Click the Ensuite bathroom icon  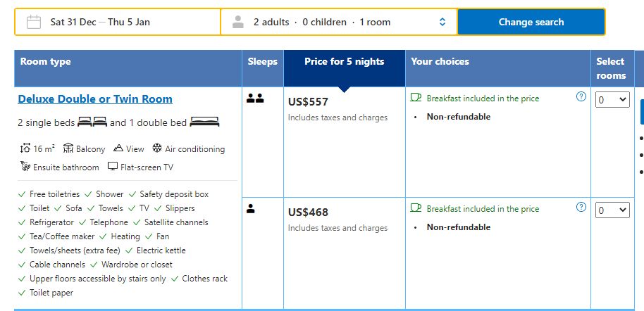[25, 167]
